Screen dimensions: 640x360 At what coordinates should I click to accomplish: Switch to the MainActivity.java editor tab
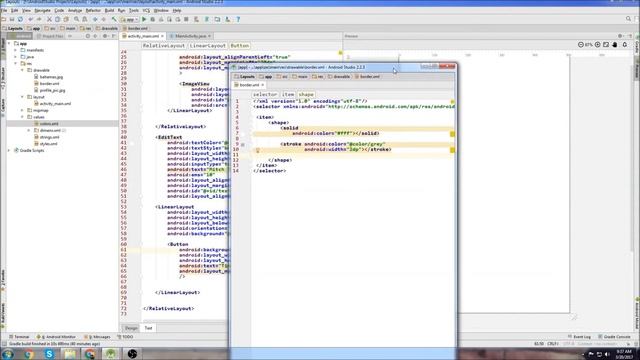pyautogui.click(x=191, y=36)
